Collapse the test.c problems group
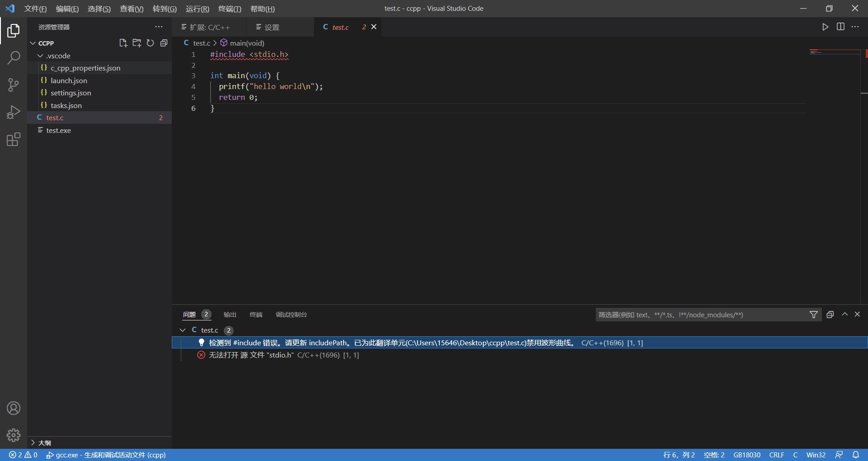Image resolution: width=868 pixels, height=461 pixels. (183, 330)
